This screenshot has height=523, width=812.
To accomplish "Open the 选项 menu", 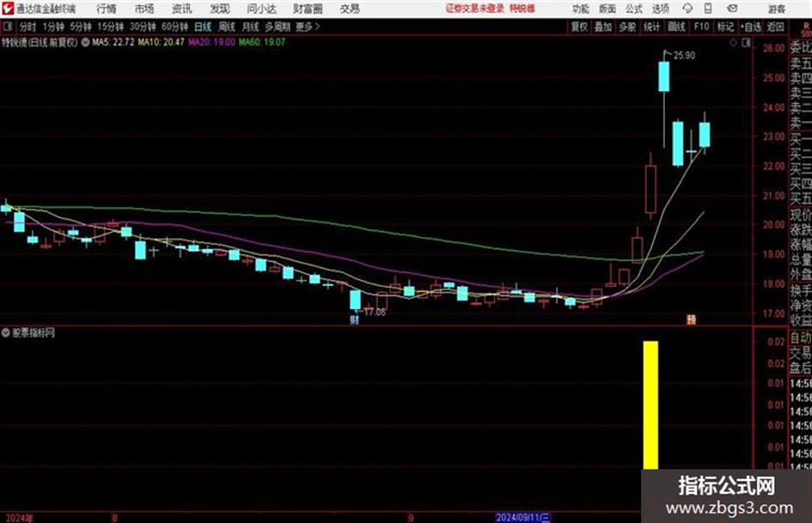I will click(660, 9).
